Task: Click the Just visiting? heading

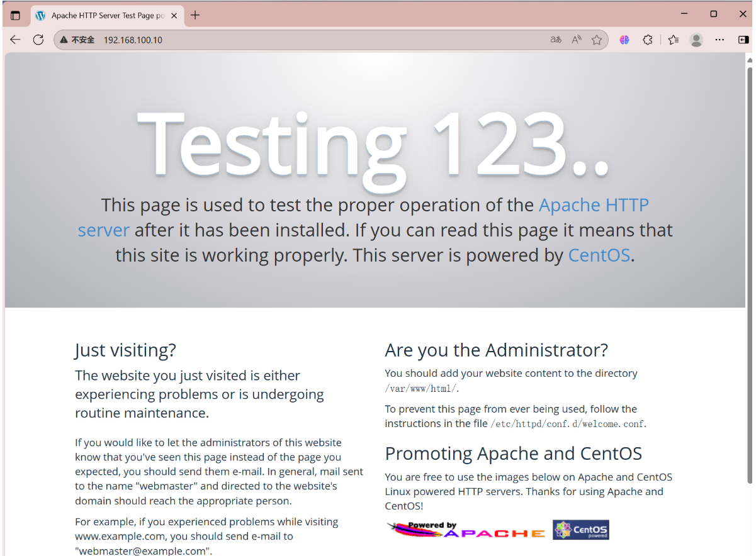Action: pos(125,350)
